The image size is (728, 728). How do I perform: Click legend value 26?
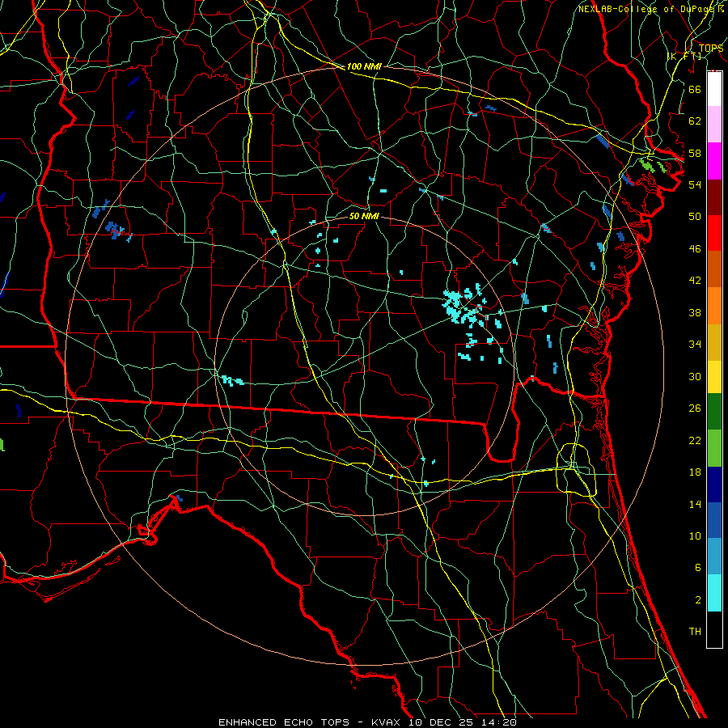coord(695,408)
